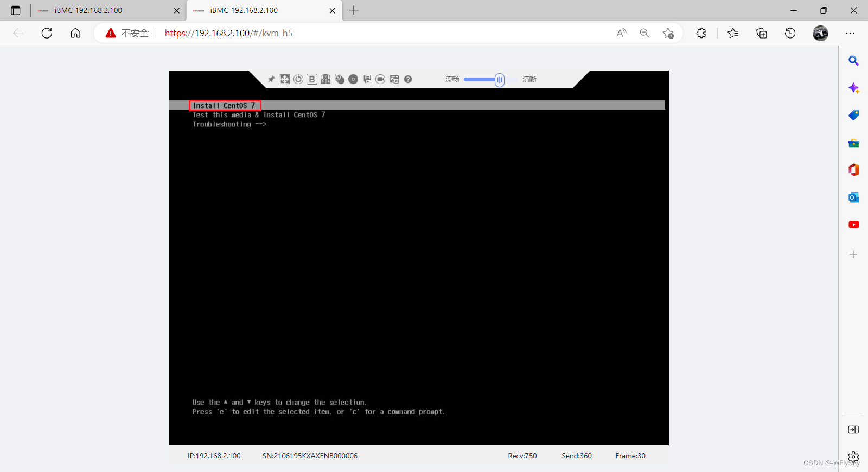868x472 pixels.
Task: Open sidebar Microsoft 365 icon
Action: [x=853, y=170]
